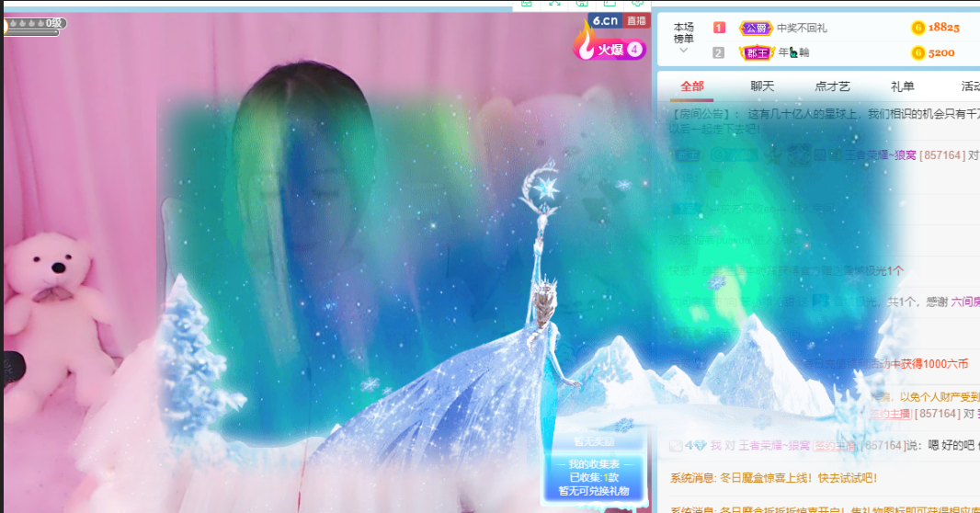Click the rank number 1 badge
The height and width of the screenshot is (513, 980).
(719, 28)
